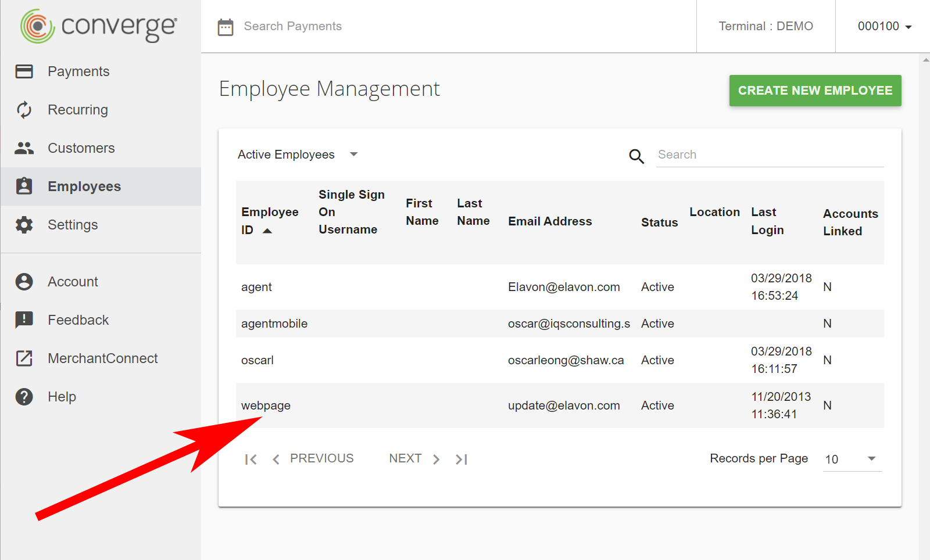The height and width of the screenshot is (560, 930).
Task: Click the PREVIOUS page button
Action: [x=313, y=459]
